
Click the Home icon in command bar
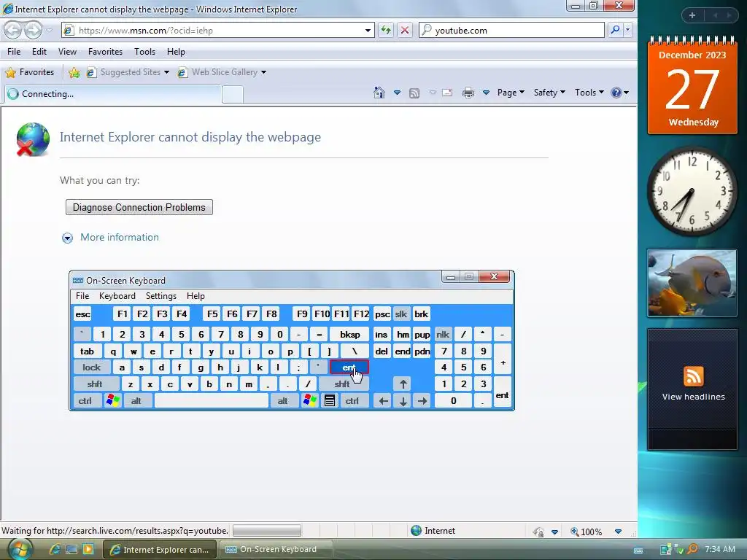(379, 93)
